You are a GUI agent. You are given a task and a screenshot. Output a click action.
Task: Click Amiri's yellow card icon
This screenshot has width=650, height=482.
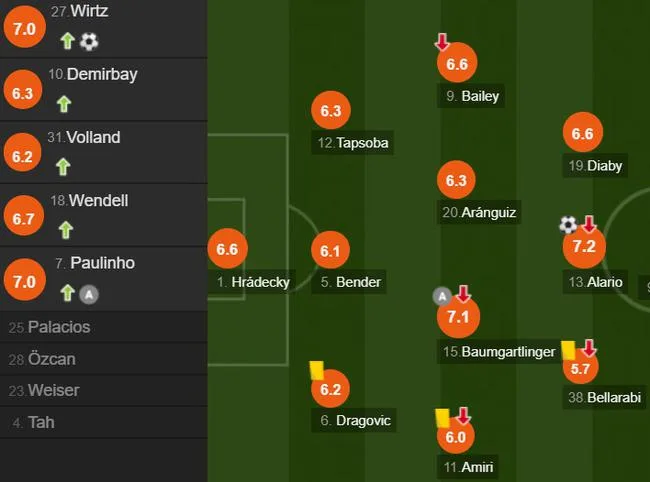click(443, 418)
